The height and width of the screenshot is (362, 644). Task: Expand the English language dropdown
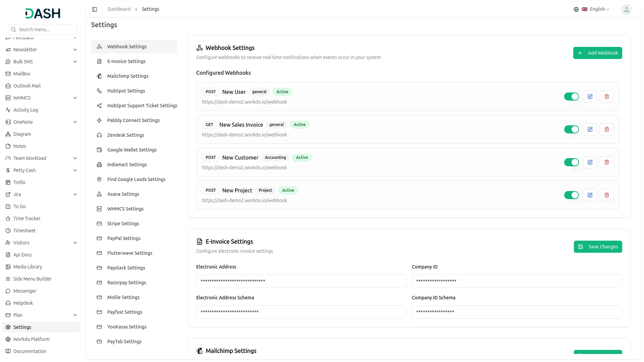597,9
